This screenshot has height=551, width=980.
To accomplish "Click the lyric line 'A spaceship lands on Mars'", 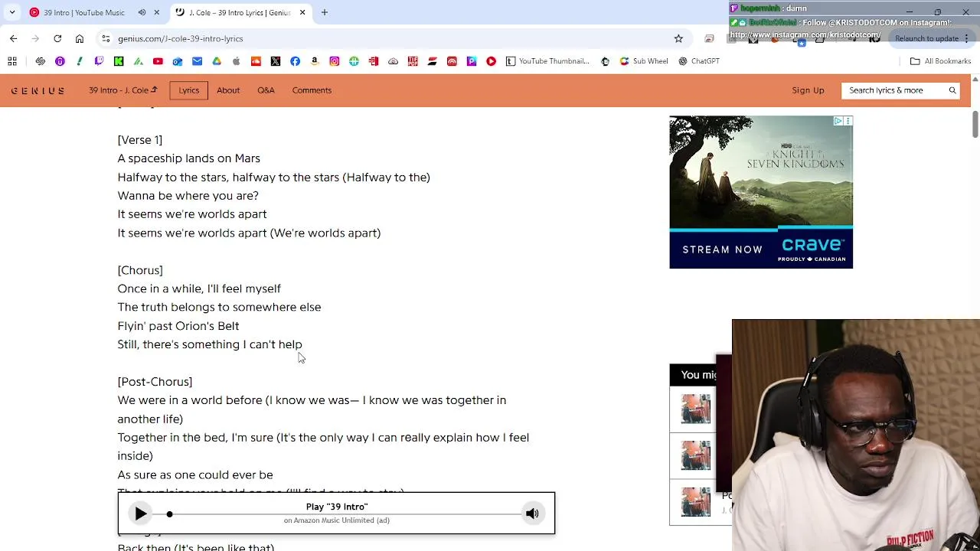I will pyautogui.click(x=189, y=158).
